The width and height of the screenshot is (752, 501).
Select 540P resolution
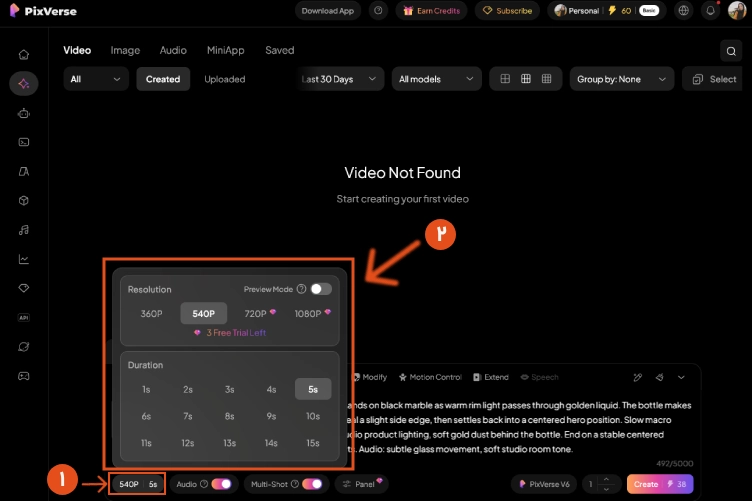(x=203, y=314)
